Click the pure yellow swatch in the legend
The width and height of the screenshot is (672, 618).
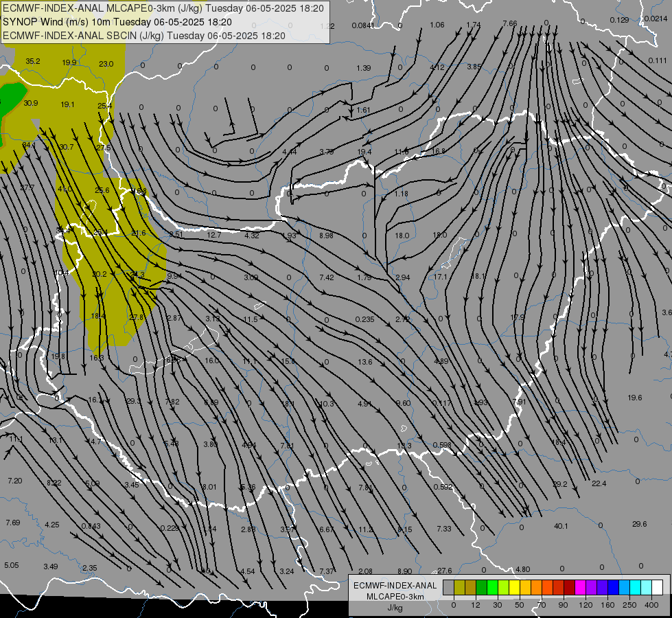(514, 588)
